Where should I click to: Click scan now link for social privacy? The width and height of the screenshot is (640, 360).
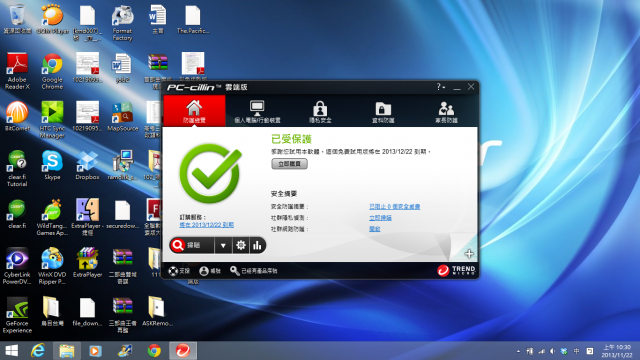[x=380, y=218]
